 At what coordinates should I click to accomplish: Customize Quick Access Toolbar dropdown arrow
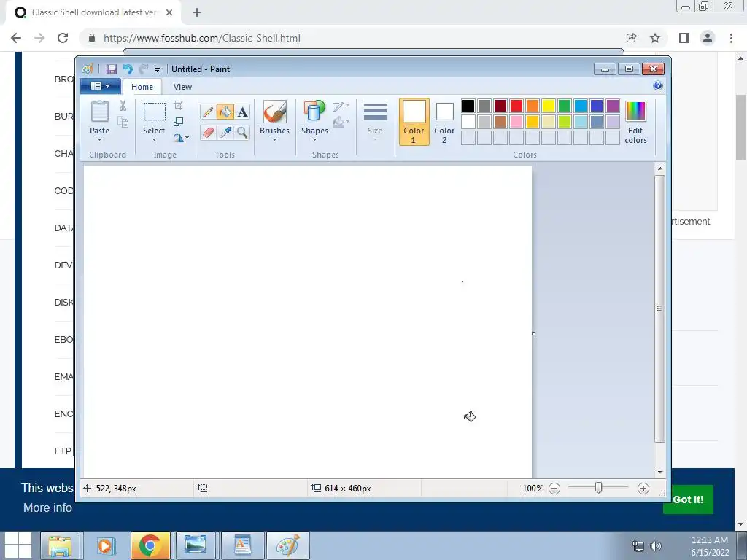tap(158, 70)
